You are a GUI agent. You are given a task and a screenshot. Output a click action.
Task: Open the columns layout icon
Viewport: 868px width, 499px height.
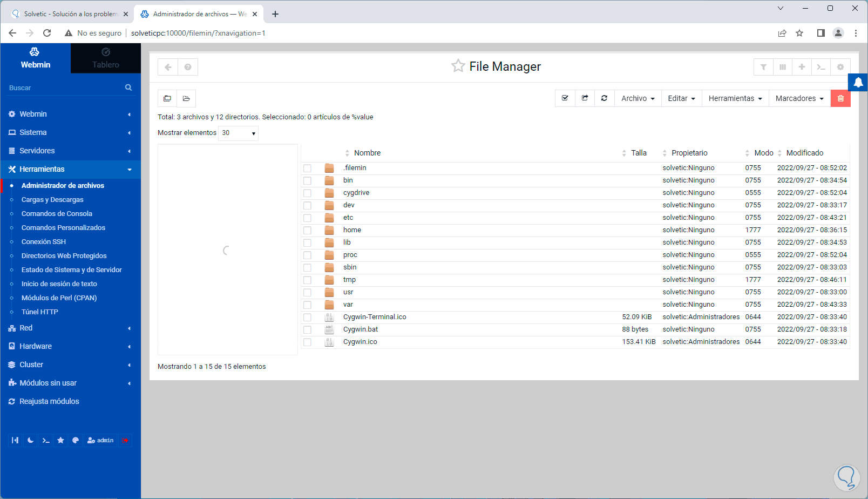tap(783, 67)
